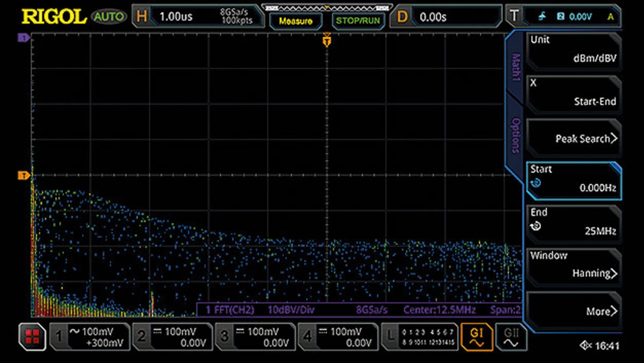Select the End frequency 25MHz field
The width and height of the screenshot is (644, 363).
[574, 222]
